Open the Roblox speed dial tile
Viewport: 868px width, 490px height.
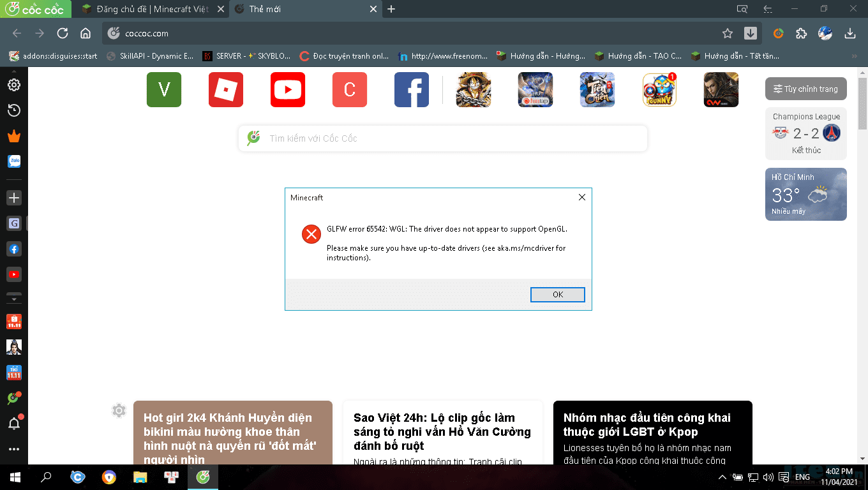coord(226,89)
